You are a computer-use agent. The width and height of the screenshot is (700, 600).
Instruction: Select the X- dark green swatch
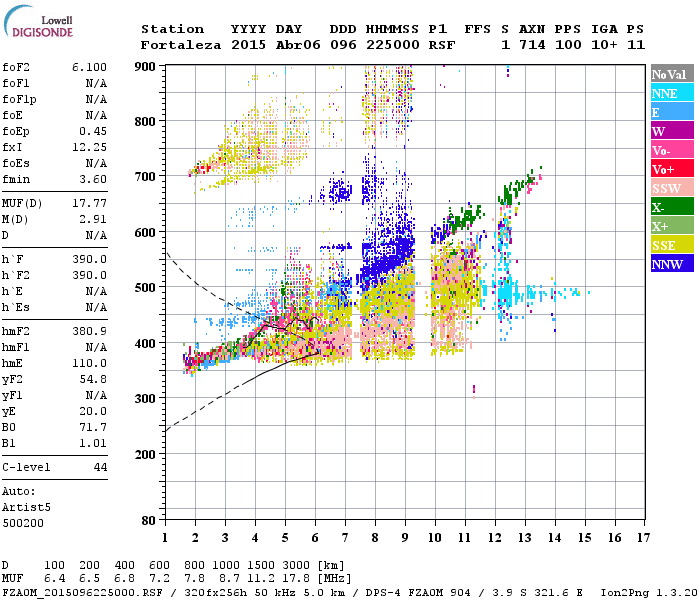tap(672, 207)
